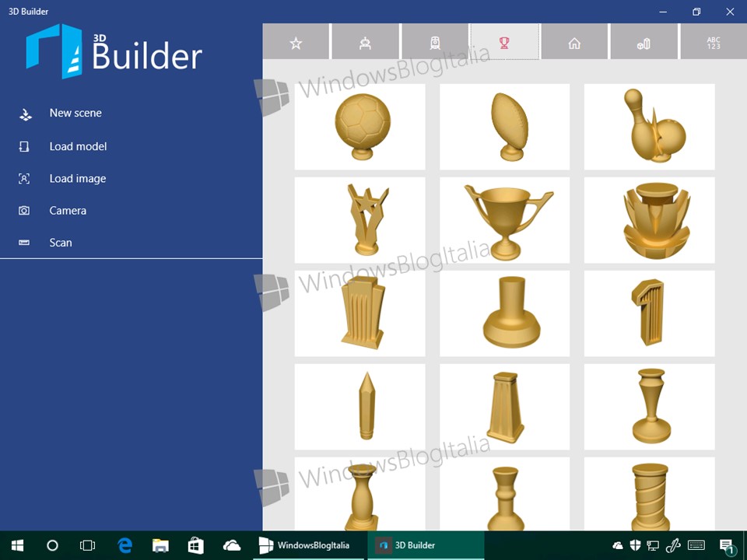Select the spiral striped cylinder model
Image resolution: width=747 pixels, height=560 pixels.
[649, 494]
